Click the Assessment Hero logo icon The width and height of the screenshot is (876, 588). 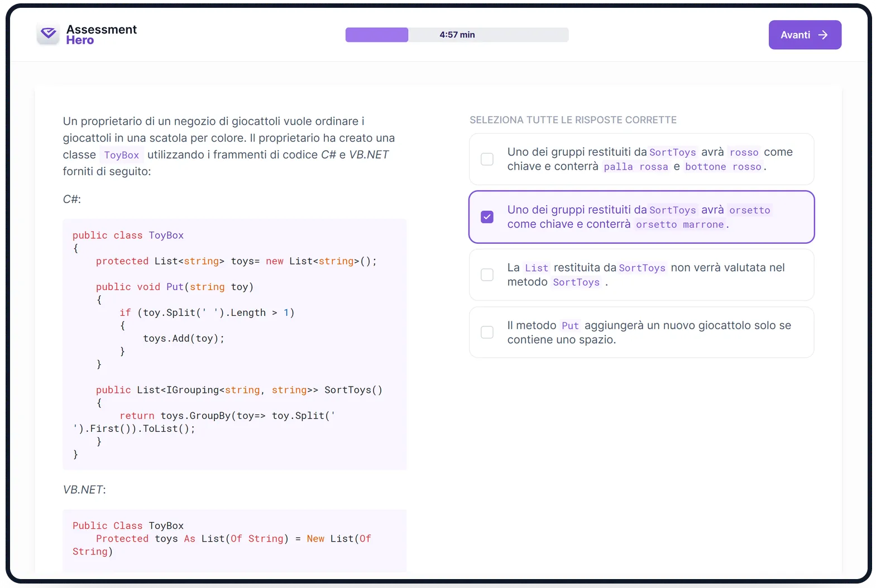pos(49,34)
